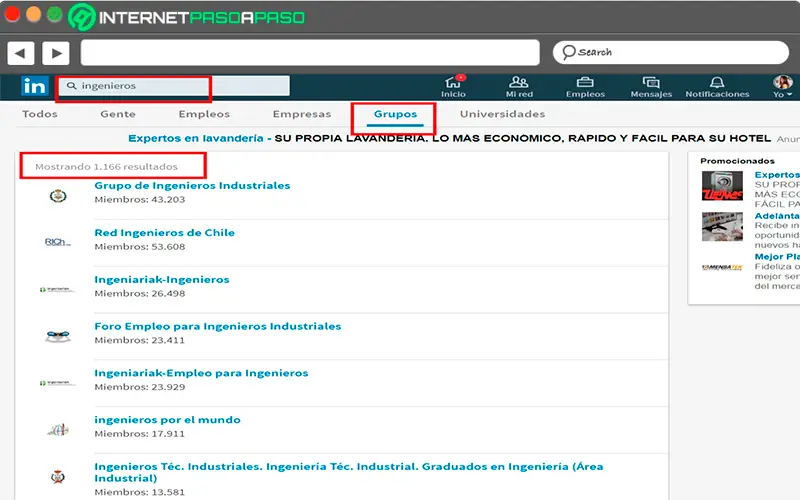Open the Inicio home icon
The image size is (800, 500).
coord(453,82)
